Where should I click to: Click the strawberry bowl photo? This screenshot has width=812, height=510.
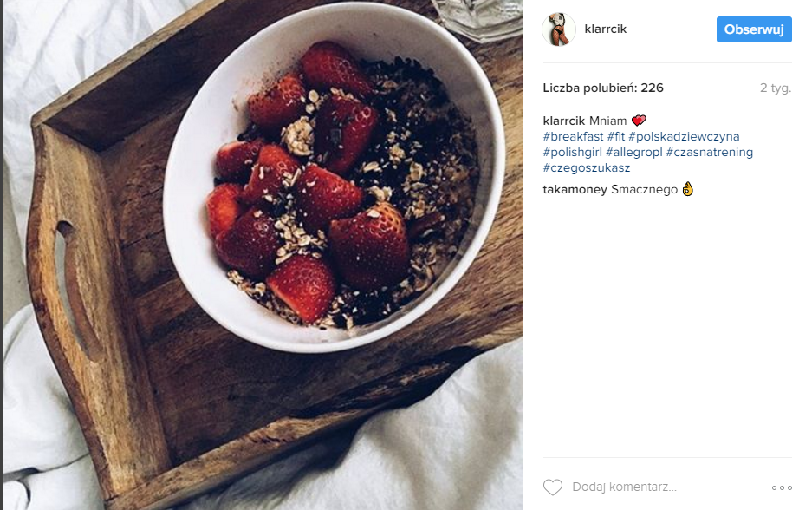pyautogui.click(x=262, y=255)
